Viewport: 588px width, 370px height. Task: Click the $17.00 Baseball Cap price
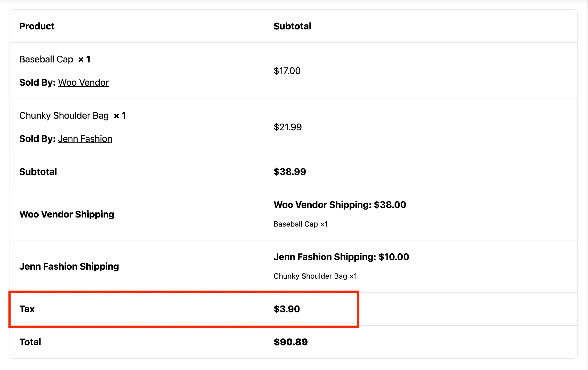(287, 71)
